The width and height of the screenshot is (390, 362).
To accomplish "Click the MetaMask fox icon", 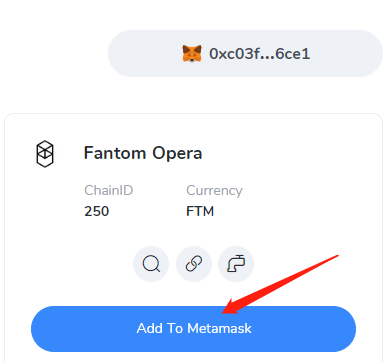I will point(192,53).
